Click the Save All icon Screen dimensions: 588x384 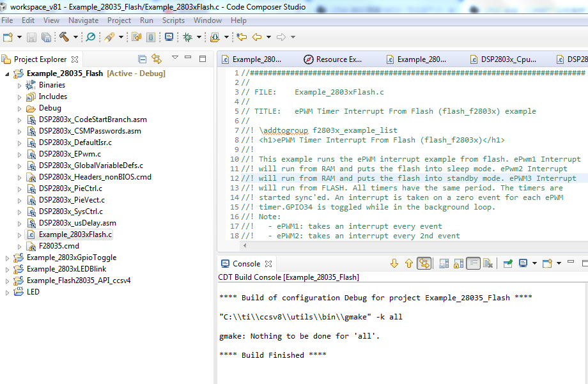[46, 37]
